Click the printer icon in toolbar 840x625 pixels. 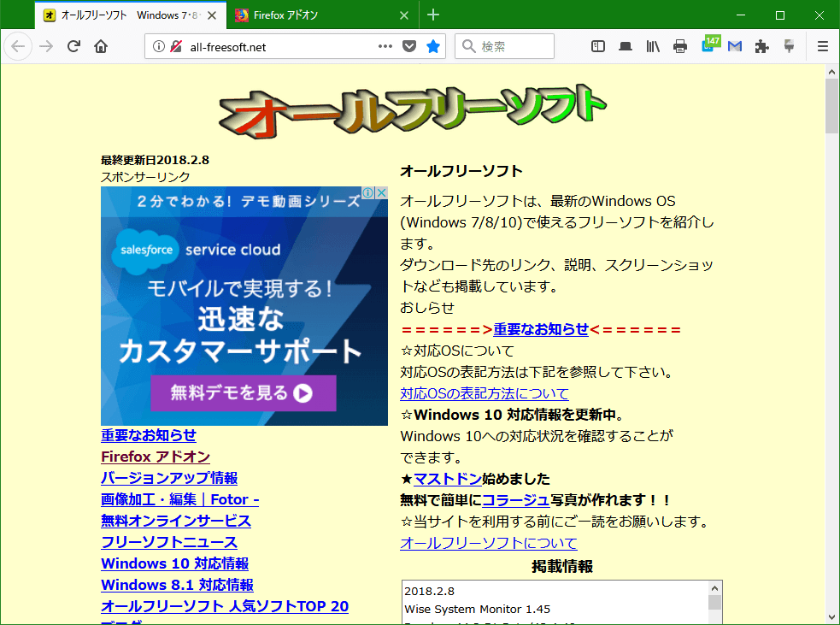[x=680, y=47]
